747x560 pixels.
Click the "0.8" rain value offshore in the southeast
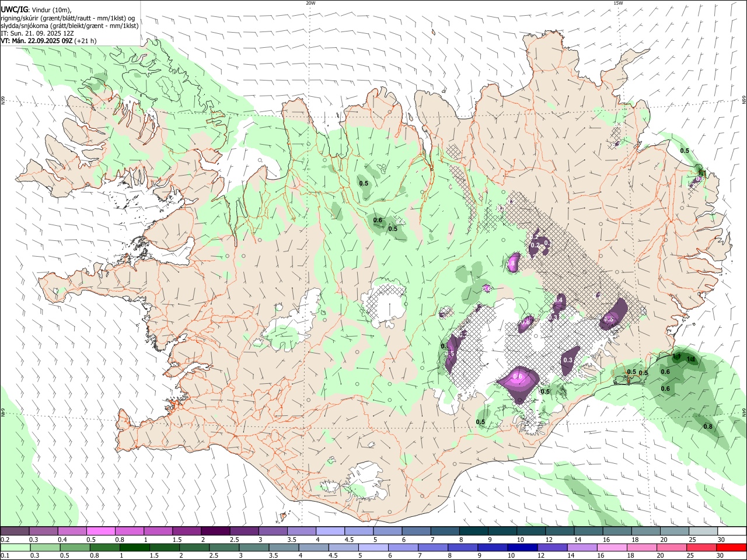(x=708, y=426)
